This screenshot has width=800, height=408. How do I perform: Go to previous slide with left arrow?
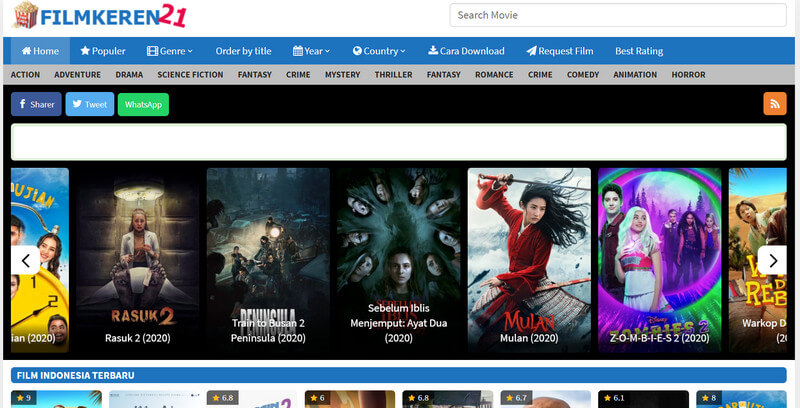point(25,260)
